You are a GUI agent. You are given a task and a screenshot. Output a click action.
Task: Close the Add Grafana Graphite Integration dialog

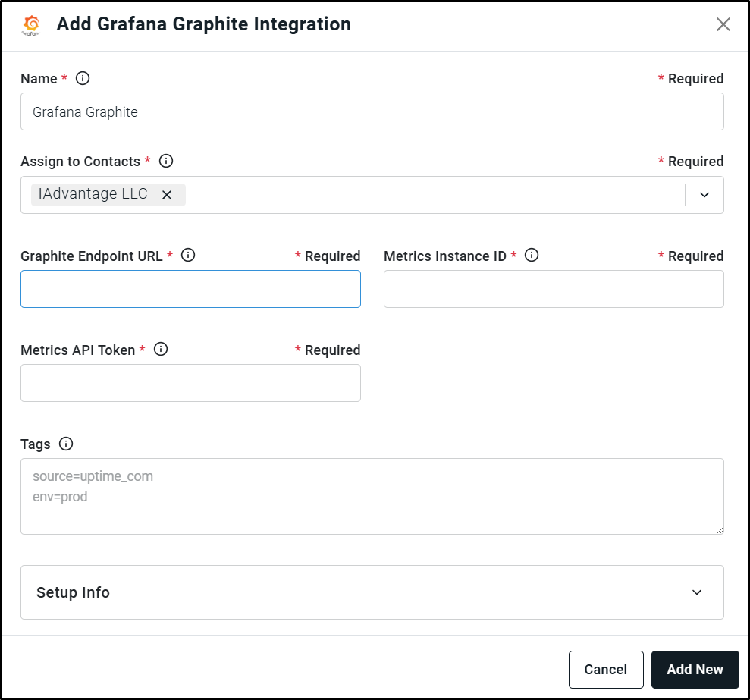[723, 24]
